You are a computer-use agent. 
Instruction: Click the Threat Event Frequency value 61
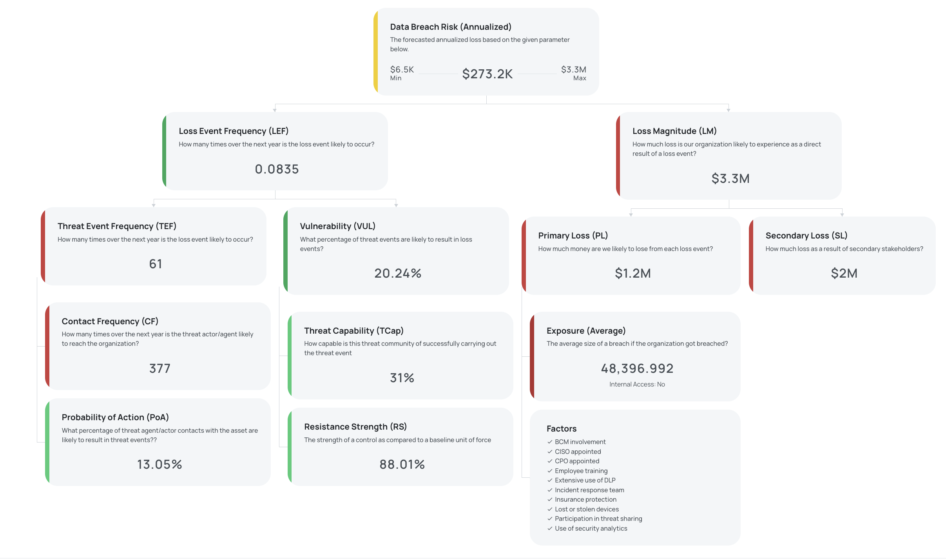pos(156,264)
